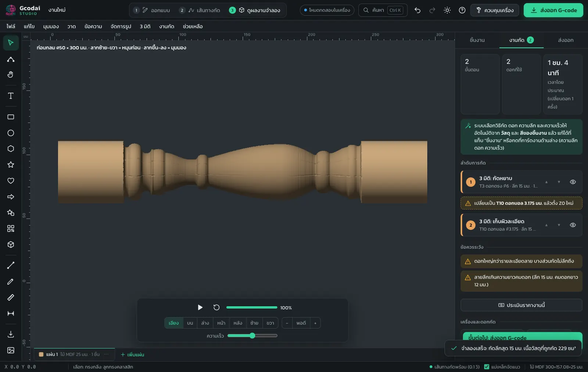Toggle โหมดทดสอบในเครื่อง mode
This screenshot has width=588, height=372.
click(327, 10)
